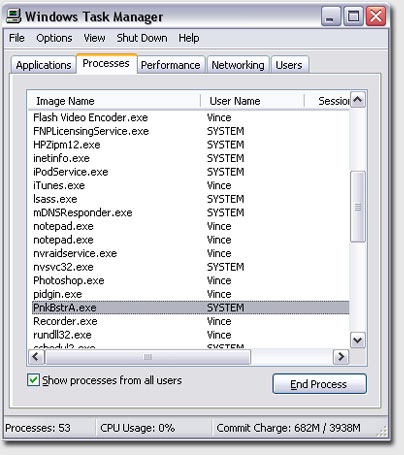Click the Session column header
This screenshot has height=455, width=404.
click(x=327, y=101)
